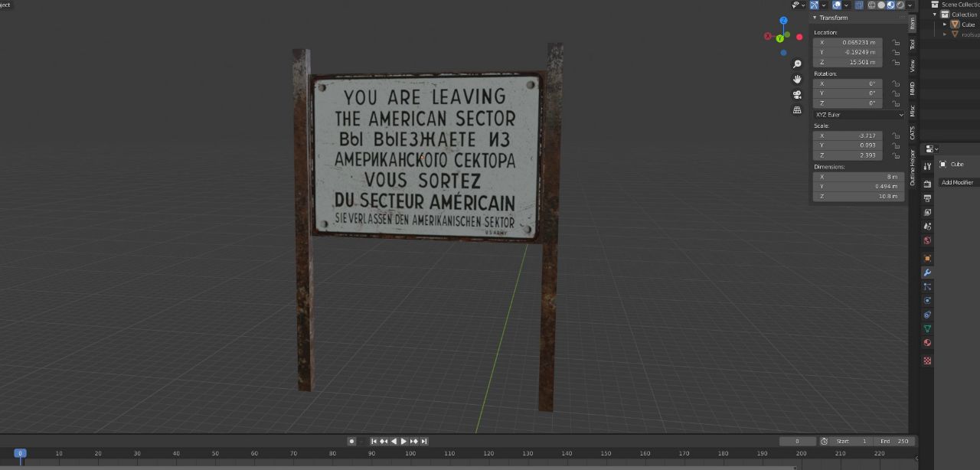Expand the Cube object in outliner
Screen dimensions: 980x470
[946, 24]
